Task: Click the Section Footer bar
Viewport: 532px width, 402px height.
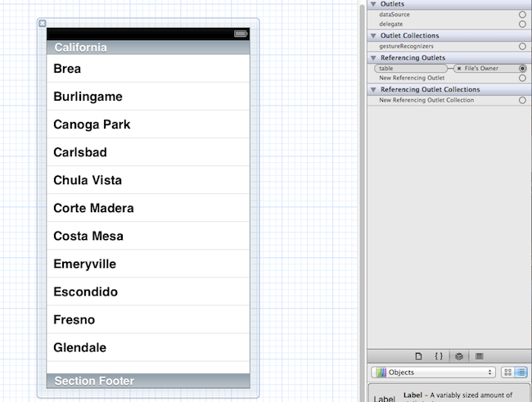Action: (148, 381)
